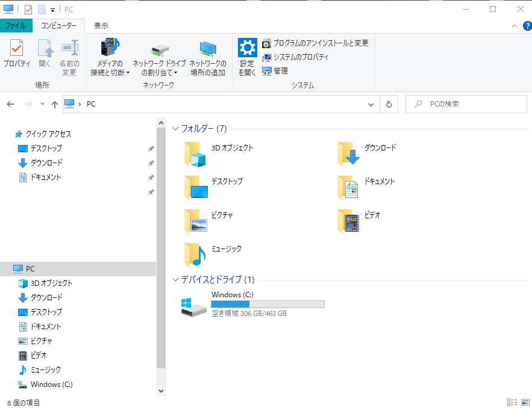
Task: Select ドキュメント under PC in tree
Action: (x=46, y=327)
